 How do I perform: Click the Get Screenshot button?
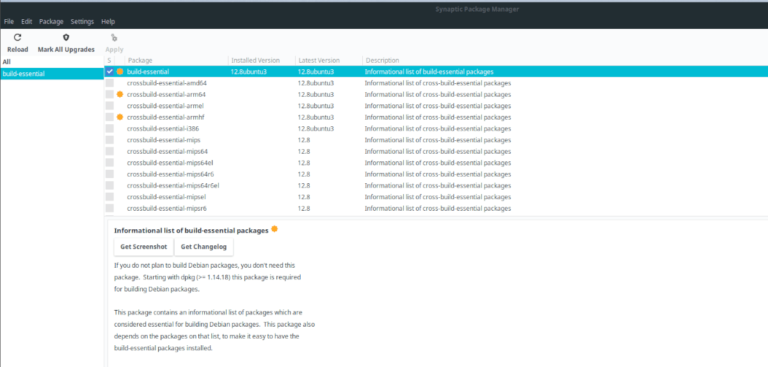(x=144, y=247)
